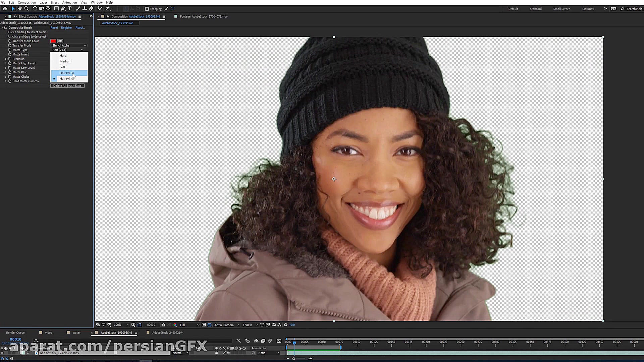This screenshot has height=362, width=644.
Task: Select the Puppet Pin tool
Action: click(108, 9)
